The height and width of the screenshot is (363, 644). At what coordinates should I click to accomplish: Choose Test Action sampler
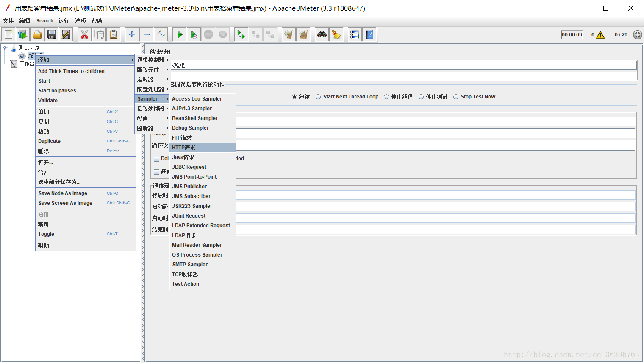203,284
